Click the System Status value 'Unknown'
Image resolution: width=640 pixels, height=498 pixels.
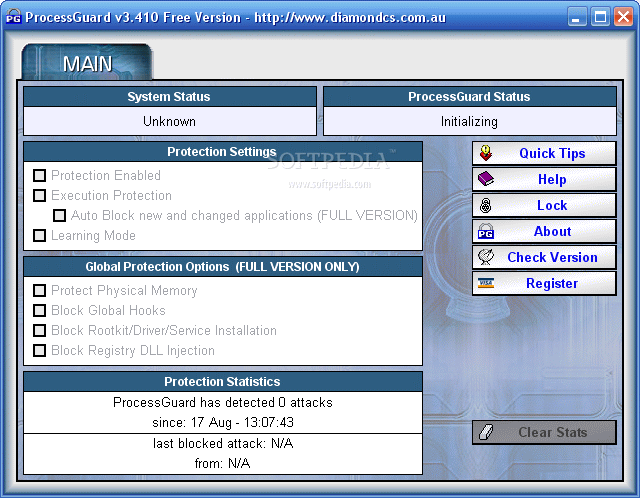(169, 121)
